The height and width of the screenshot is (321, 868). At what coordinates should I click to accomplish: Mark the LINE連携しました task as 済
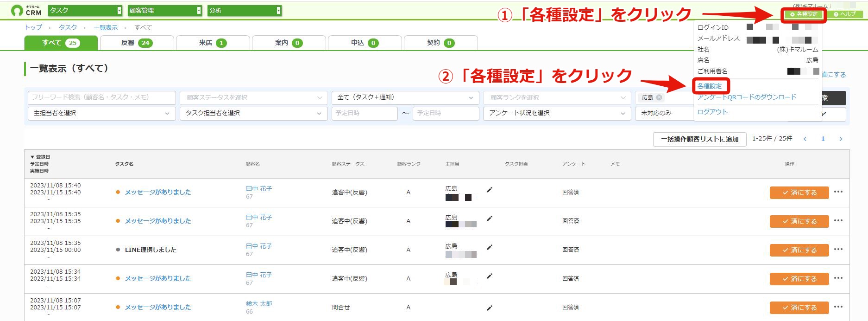[x=799, y=250]
